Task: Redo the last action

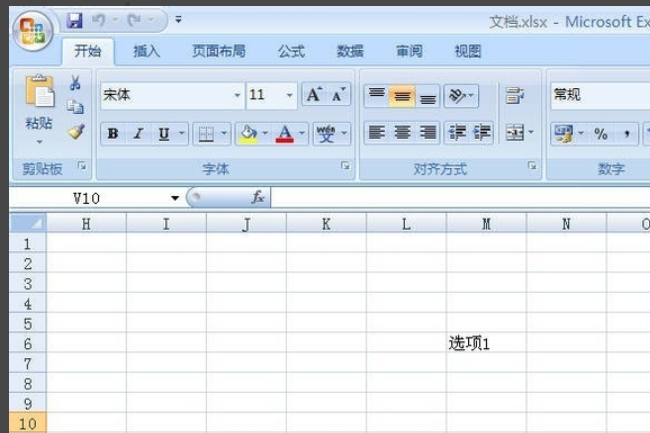Action: pos(134,20)
